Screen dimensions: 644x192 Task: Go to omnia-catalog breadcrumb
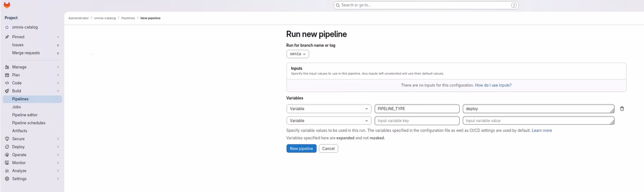pyautogui.click(x=105, y=18)
